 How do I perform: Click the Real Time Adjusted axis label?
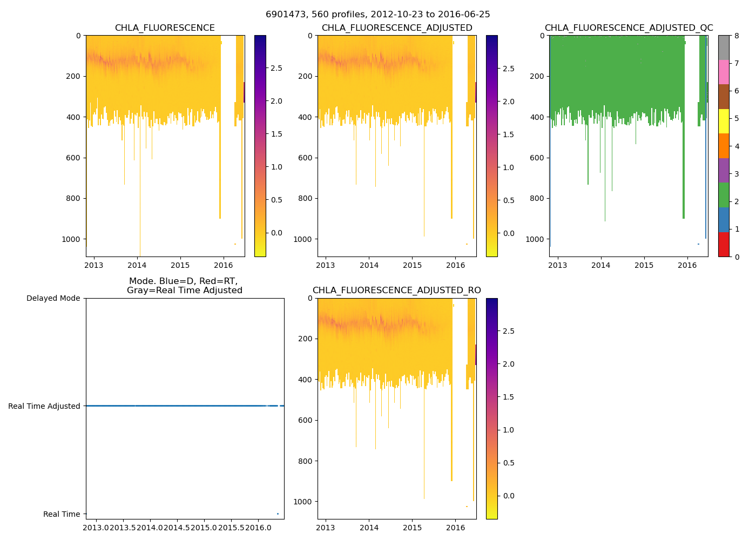point(44,406)
